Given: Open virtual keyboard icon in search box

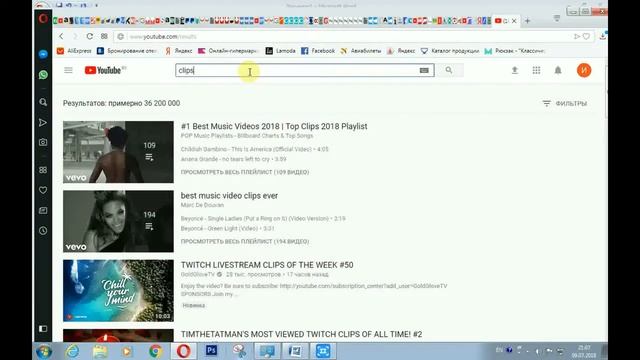Looking at the screenshot, I should (x=424, y=70).
